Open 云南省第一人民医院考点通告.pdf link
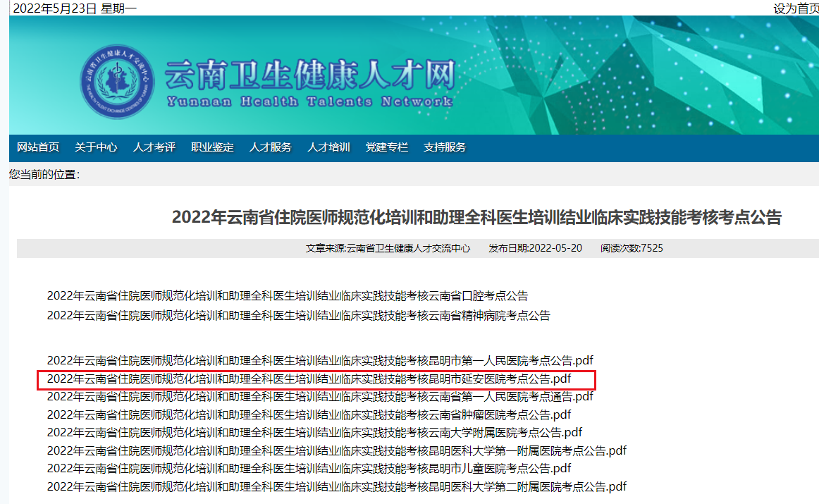 320,397
